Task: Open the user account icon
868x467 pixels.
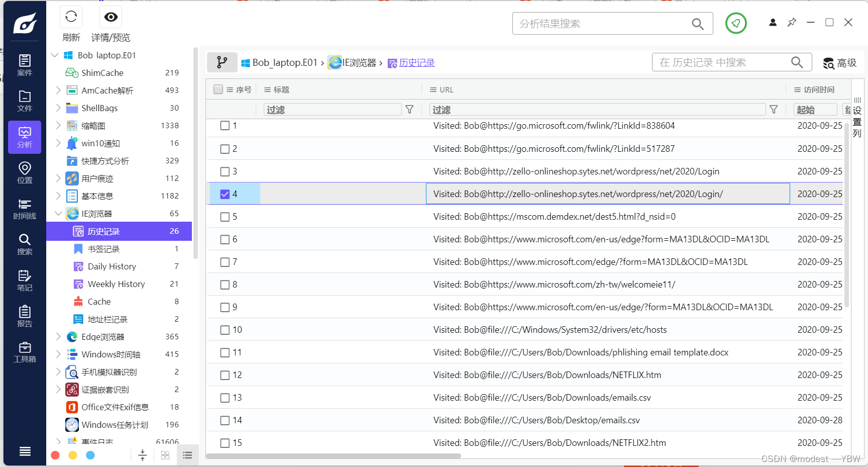Action: pos(773,22)
